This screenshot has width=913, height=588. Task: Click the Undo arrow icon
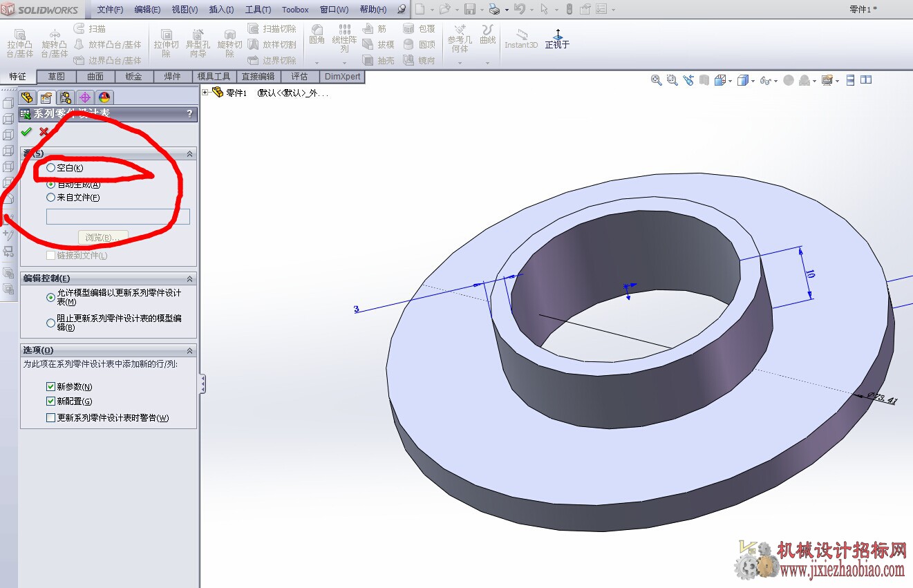pyautogui.click(x=520, y=10)
